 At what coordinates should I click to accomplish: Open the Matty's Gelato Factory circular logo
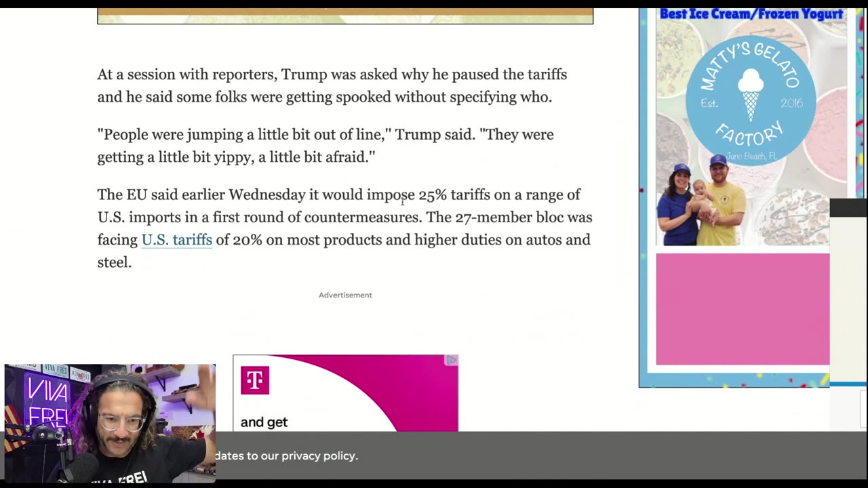[751, 100]
